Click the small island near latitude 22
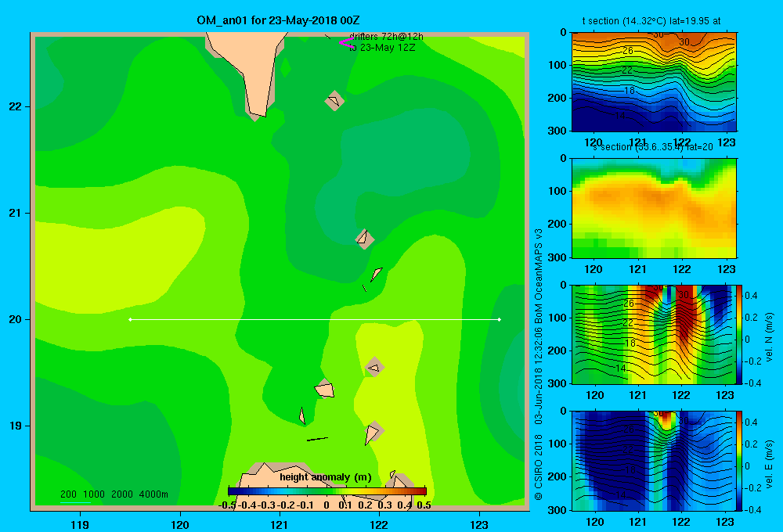This screenshot has width=783, height=532. (334, 100)
